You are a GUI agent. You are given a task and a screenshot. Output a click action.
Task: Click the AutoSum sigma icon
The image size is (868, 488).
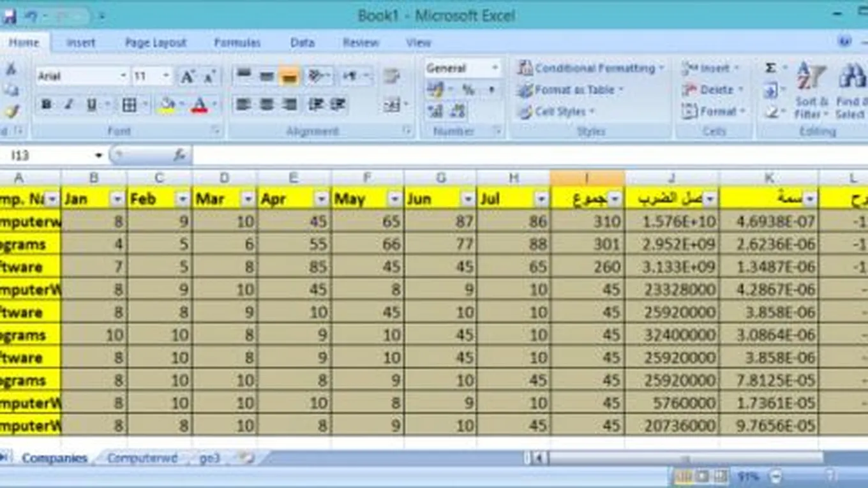click(770, 68)
